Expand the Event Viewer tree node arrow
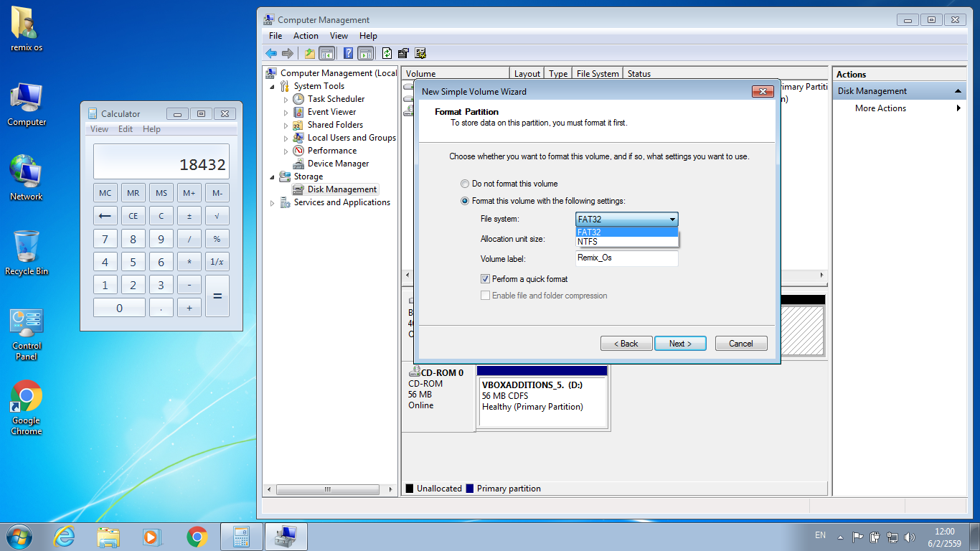 tap(286, 113)
